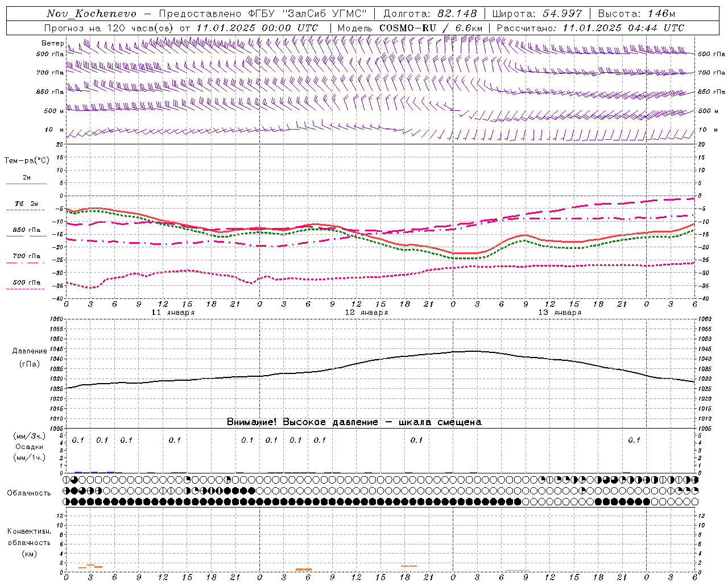Click '500 гПа' in the temperature legend
728x582 pixels.
click(27, 282)
